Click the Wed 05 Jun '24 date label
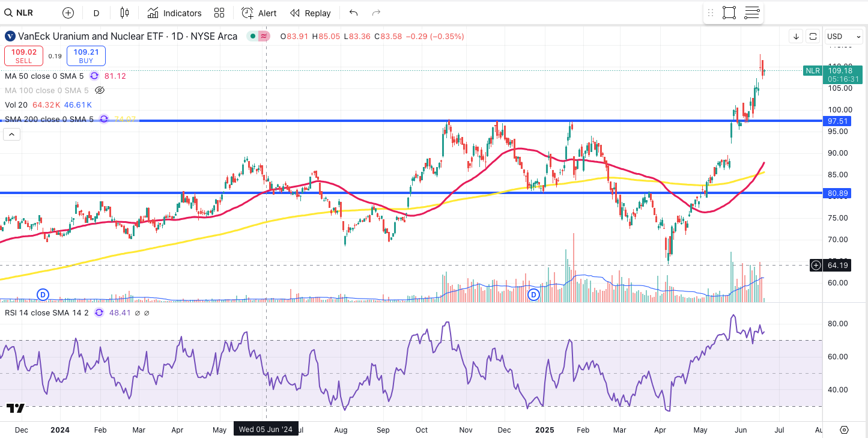868x438 pixels. point(266,429)
